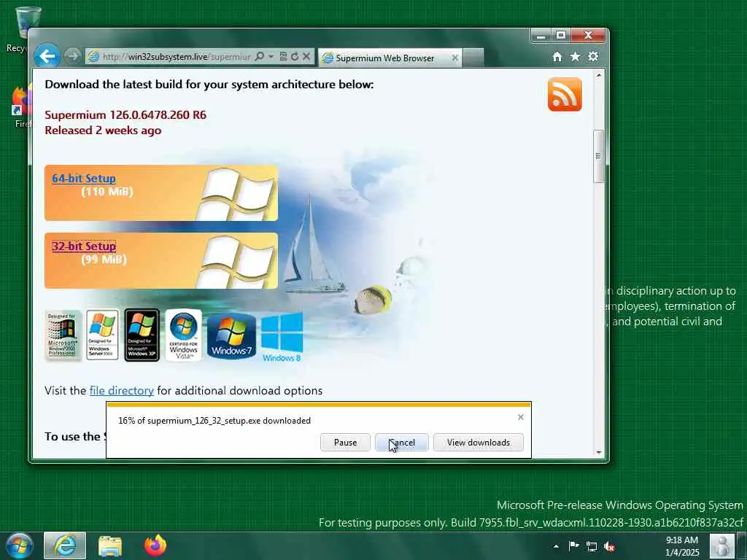The height and width of the screenshot is (560, 747).
Task: Open the address bar dropdown arrow
Action: (x=271, y=57)
